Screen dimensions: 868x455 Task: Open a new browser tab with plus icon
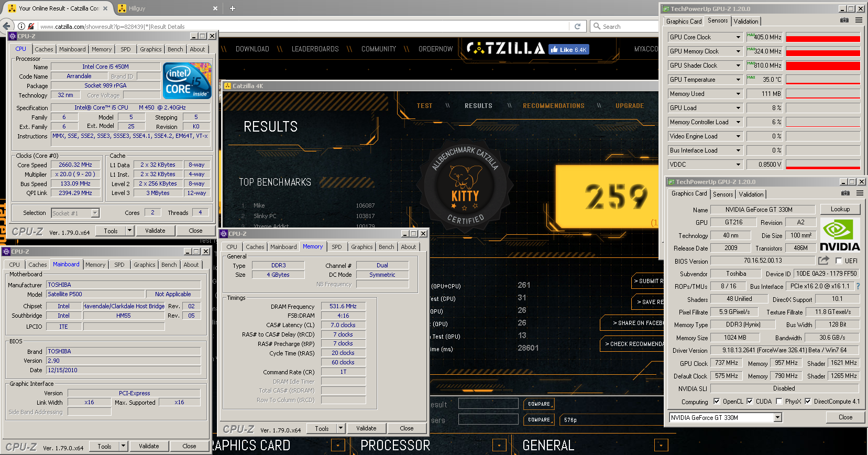pyautogui.click(x=233, y=8)
